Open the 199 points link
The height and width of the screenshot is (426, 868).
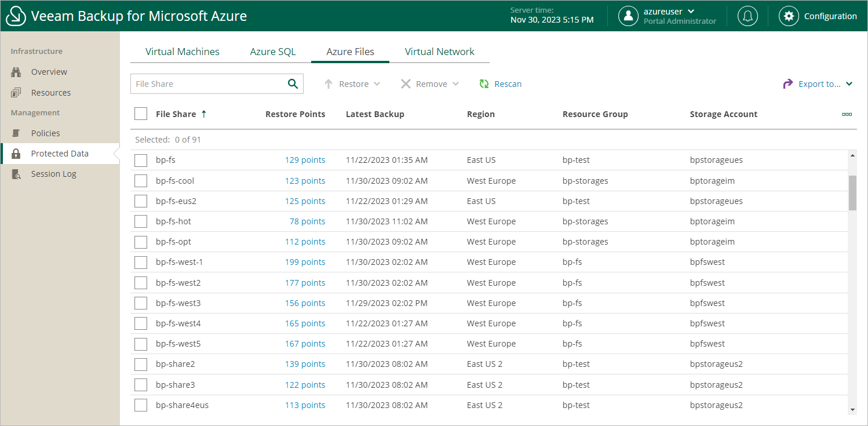(305, 262)
